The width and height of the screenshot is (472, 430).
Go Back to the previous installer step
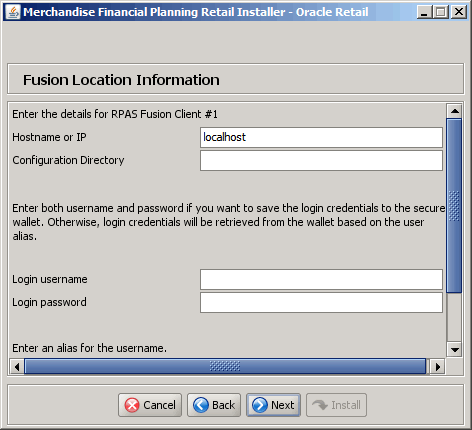[214, 405]
